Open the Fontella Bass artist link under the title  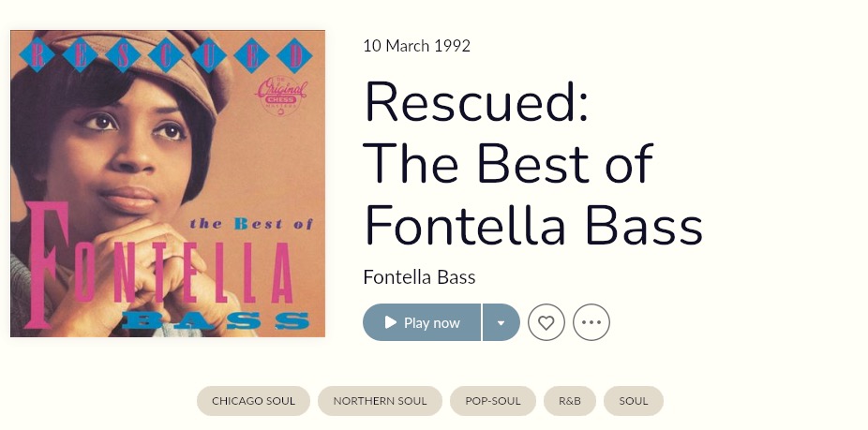tap(419, 276)
